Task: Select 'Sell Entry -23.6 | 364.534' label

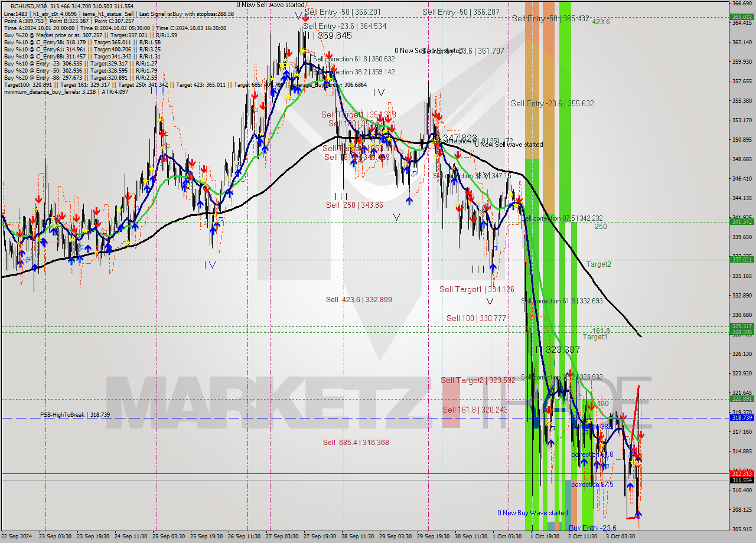Action: click(x=344, y=27)
